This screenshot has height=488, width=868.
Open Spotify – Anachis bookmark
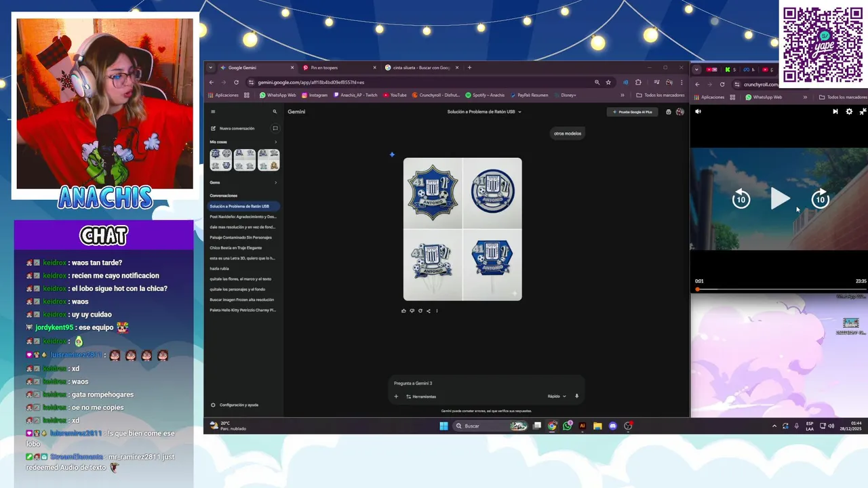coord(485,95)
